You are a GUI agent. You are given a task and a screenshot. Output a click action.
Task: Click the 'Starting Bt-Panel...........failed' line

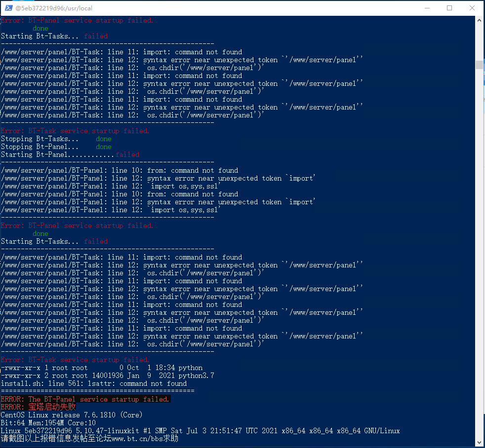70,155
